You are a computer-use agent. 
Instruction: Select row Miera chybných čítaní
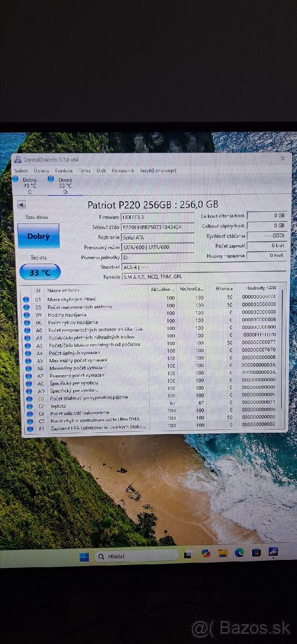[150, 298]
